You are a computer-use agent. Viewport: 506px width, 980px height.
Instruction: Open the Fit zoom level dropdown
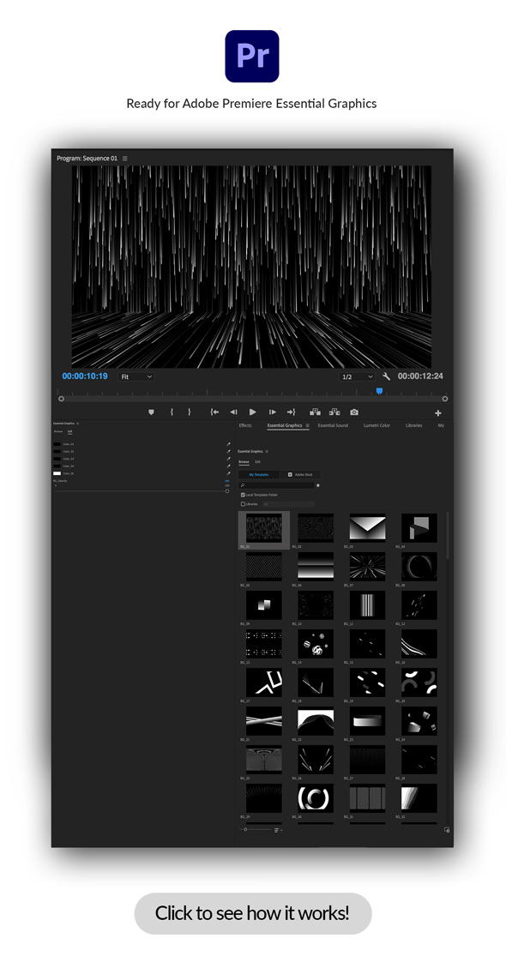136,377
